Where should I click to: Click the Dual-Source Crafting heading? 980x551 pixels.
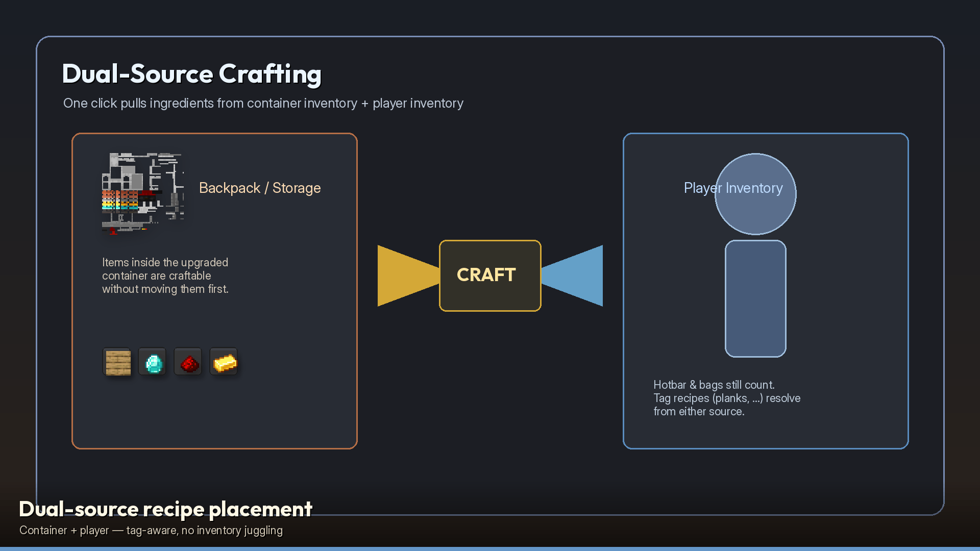click(x=192, y=74)
